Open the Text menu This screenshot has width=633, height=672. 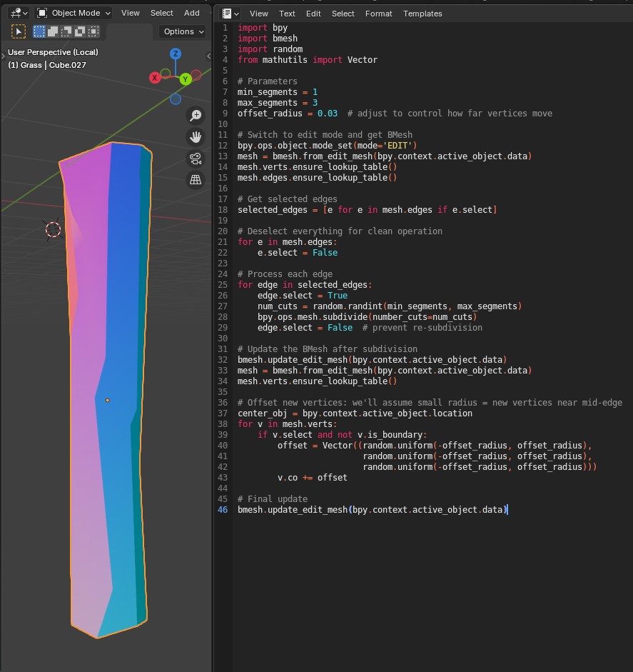[287, 14]
